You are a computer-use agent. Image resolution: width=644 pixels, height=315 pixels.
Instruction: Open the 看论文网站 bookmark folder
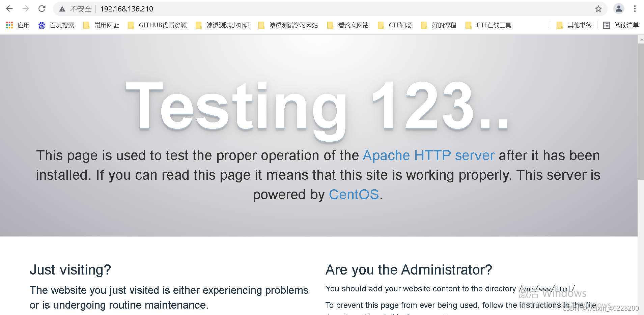point(348,25)
